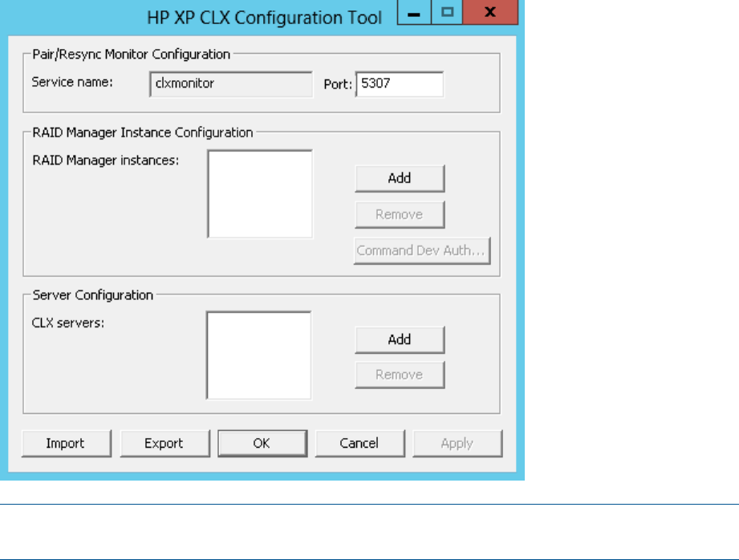
Task: Minimize the CLX Configuration Tool window
Action: [414, 12]
